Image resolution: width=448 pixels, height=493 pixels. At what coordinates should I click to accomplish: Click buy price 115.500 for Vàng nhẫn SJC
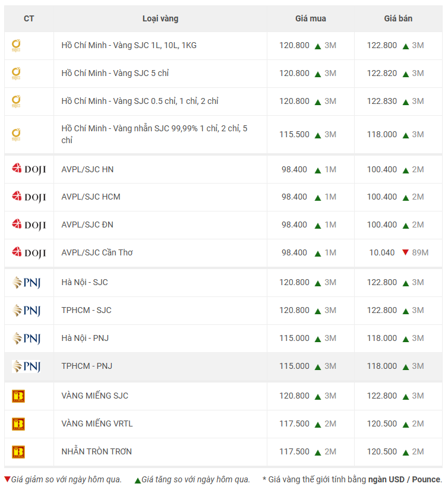pyautogui.click(x=295, y=134)
